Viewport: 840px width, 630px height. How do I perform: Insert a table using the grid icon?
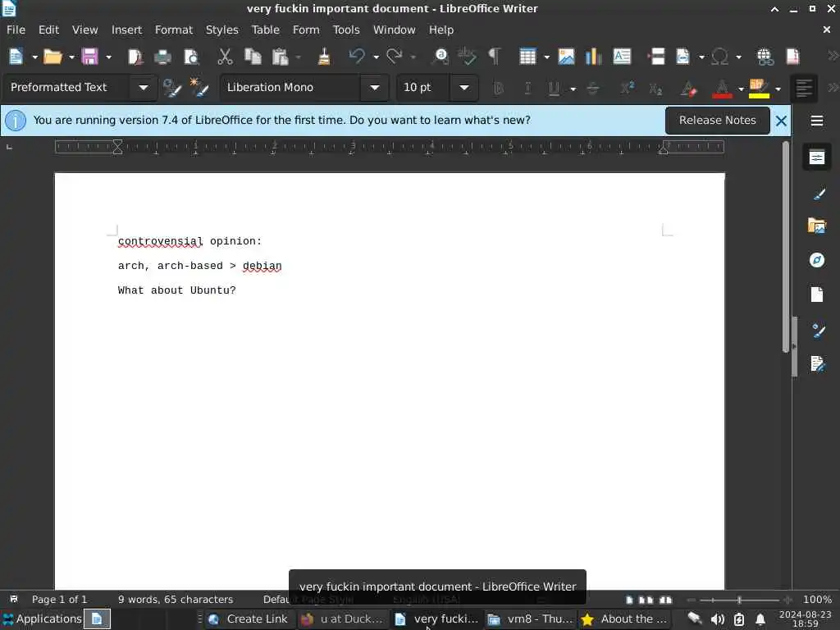pyautogui.click(x=527, y=57)
